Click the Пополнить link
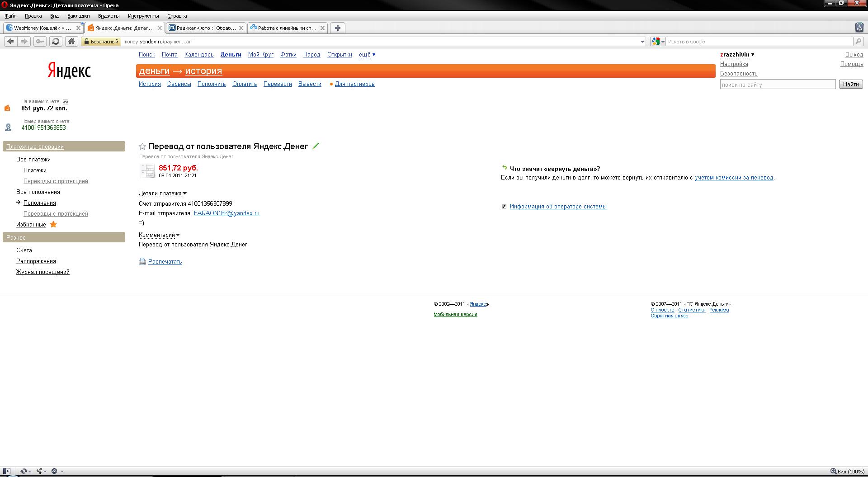This screenshot has height=477, width=868. 212,84
